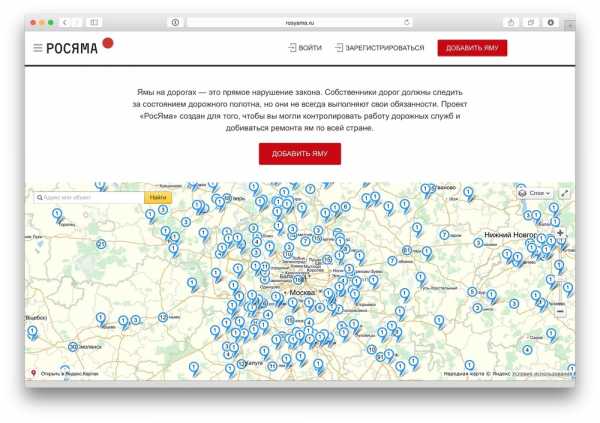
Task: Click Зарегистрироваться to sign up
Action: pos(380,48)
